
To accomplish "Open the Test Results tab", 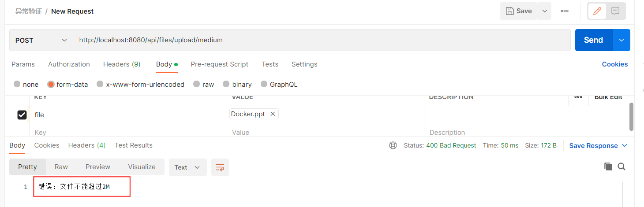I will point(134,145).
